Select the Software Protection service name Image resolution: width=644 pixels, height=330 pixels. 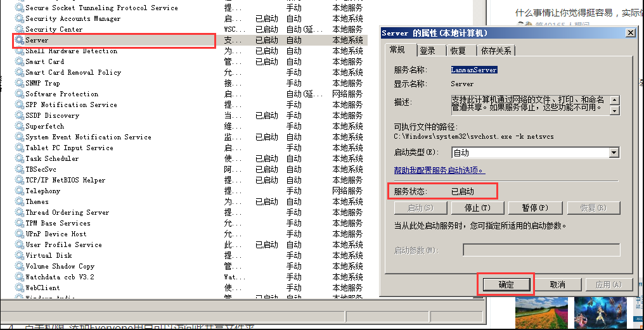[62, 94]
